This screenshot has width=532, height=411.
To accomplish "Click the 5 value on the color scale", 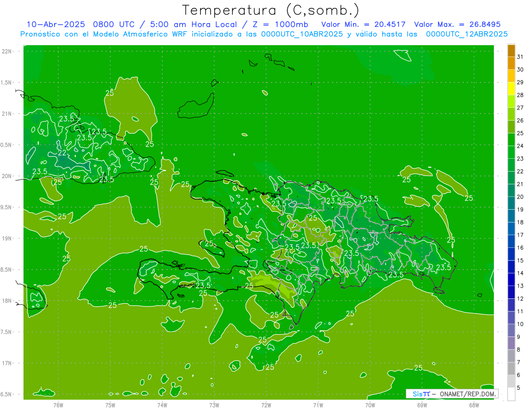I will click(x=519, y=388).
